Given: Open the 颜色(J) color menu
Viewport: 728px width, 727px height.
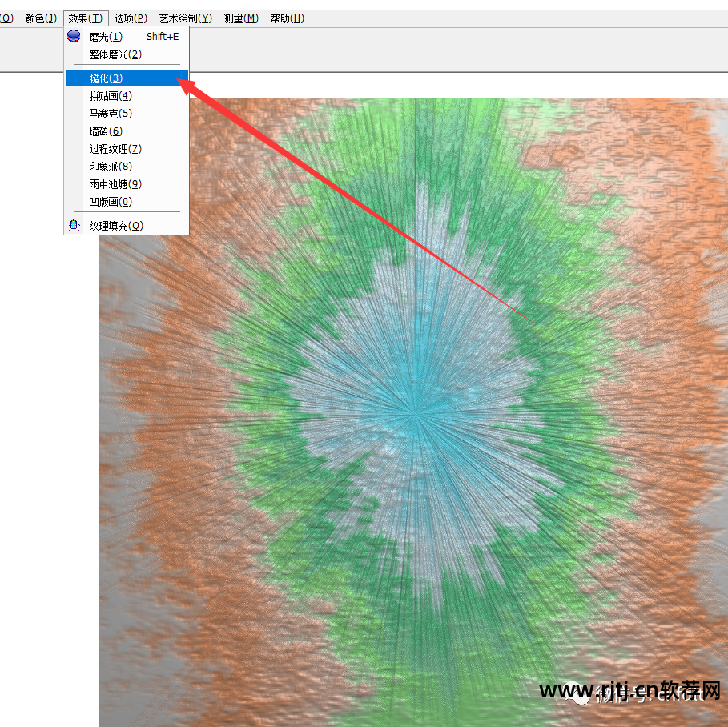Looking at the screenshot, I should coord(41,18).
